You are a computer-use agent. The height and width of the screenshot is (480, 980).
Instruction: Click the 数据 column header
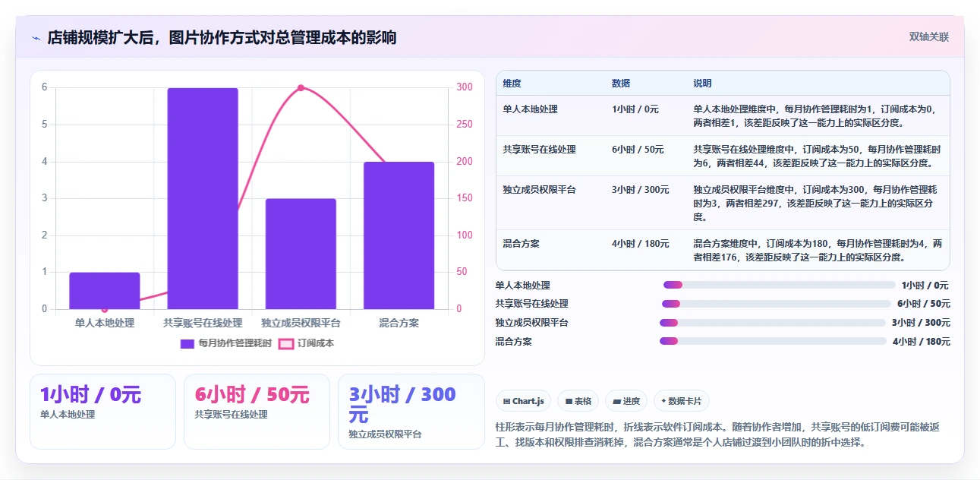point(621,84)
